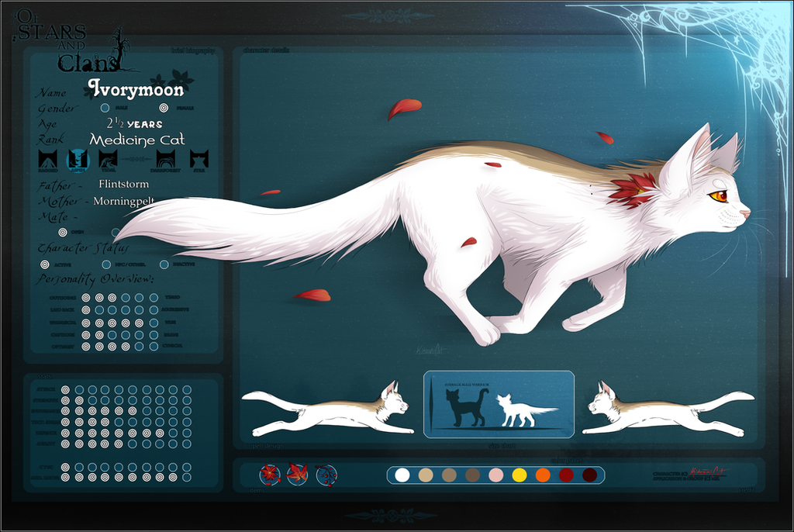Pick the yellow color swatch
Image resolution: width=794 pixels, height=532 pixels.
pos(520,475)
